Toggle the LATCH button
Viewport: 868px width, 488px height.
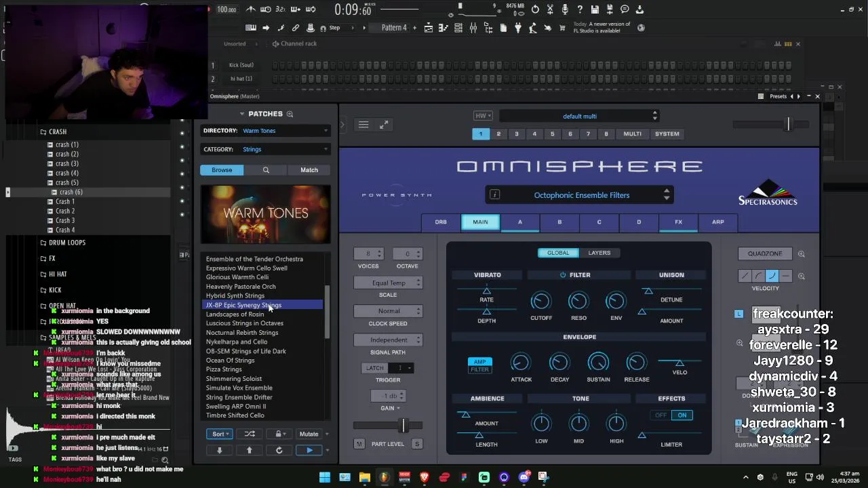pyautogui.click(x=375, y=368)
